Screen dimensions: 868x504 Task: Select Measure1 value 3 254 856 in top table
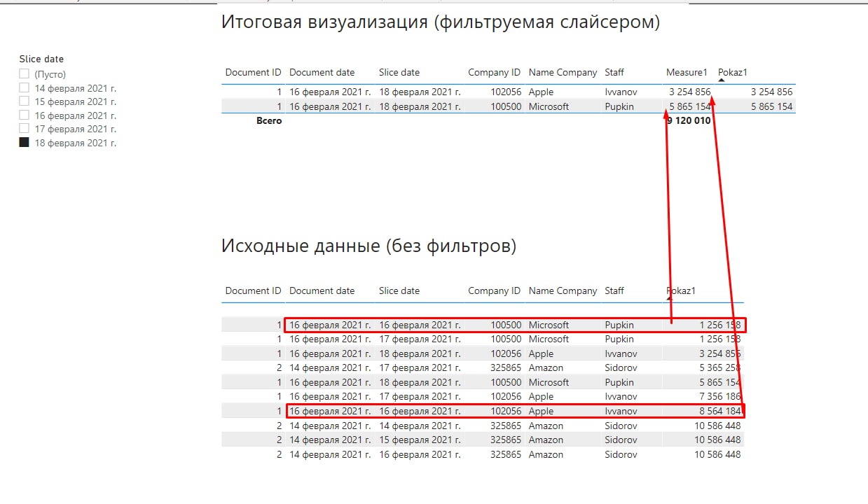coord(690,92)
